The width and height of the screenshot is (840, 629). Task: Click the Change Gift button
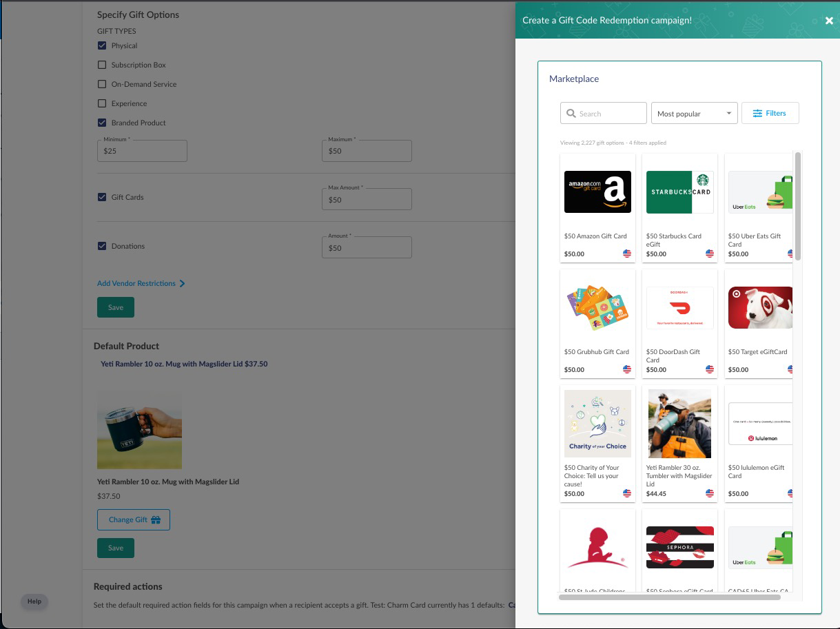(134, 520)
